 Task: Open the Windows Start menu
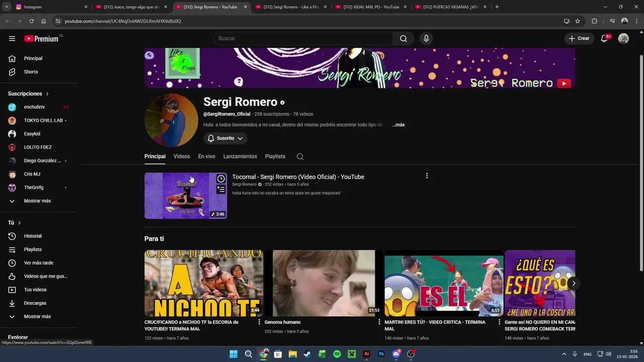[x=233, y=354]
